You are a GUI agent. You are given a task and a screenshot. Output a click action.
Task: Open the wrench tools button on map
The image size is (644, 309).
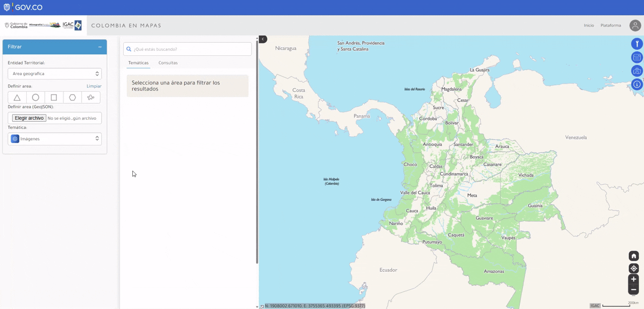(x=636, y=44)
